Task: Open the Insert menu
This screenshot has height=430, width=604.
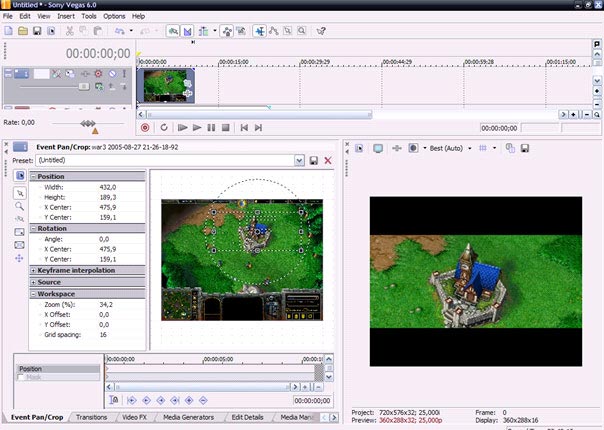Action: (x=66, y=17)
